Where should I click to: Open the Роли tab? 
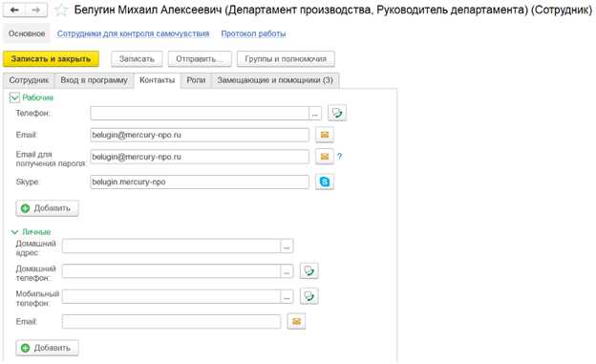pos(196,80)
